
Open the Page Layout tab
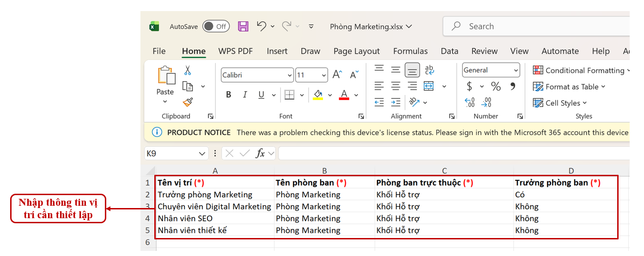[x=356, y=51]
